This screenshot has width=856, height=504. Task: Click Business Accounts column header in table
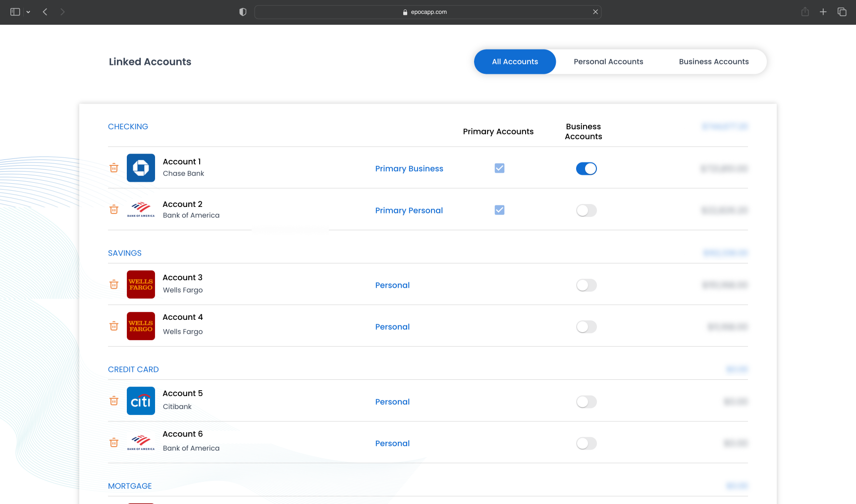(584, 131)
